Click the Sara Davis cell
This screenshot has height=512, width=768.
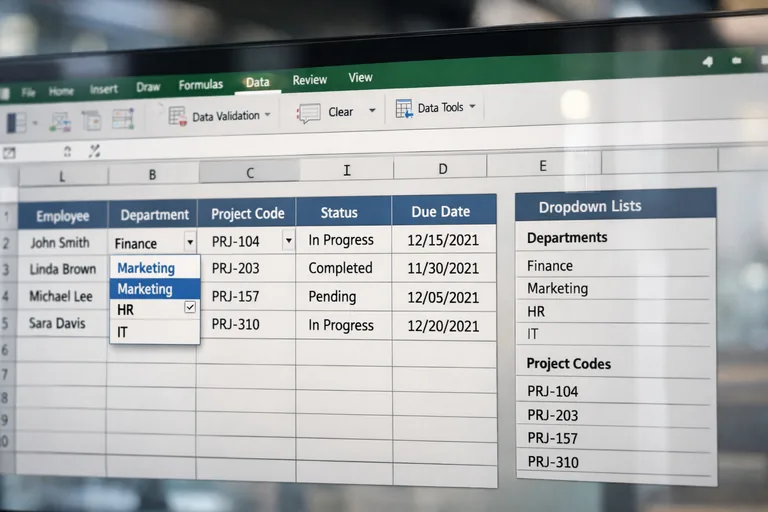click(62, 323)
